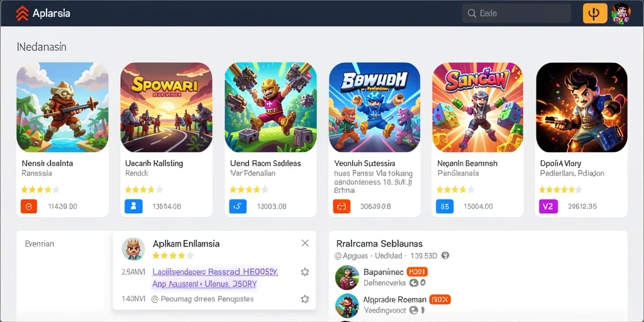
Task: Click the INedanasin section heading
Action: pyautogui.click(x=42, y=47)
